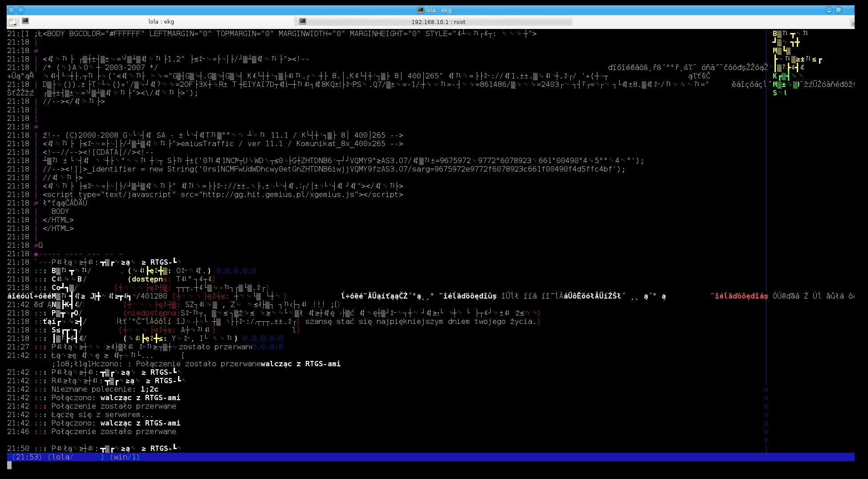Click the (win/1) indicator in status bar
The image size is (868, 479).
[125, 457]
